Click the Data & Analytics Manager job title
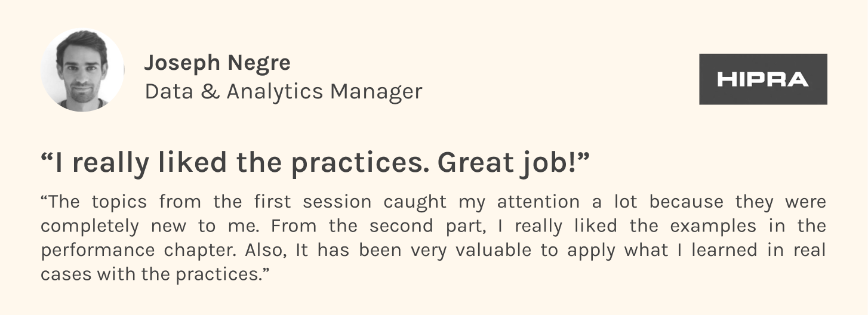 click(283, 92)
